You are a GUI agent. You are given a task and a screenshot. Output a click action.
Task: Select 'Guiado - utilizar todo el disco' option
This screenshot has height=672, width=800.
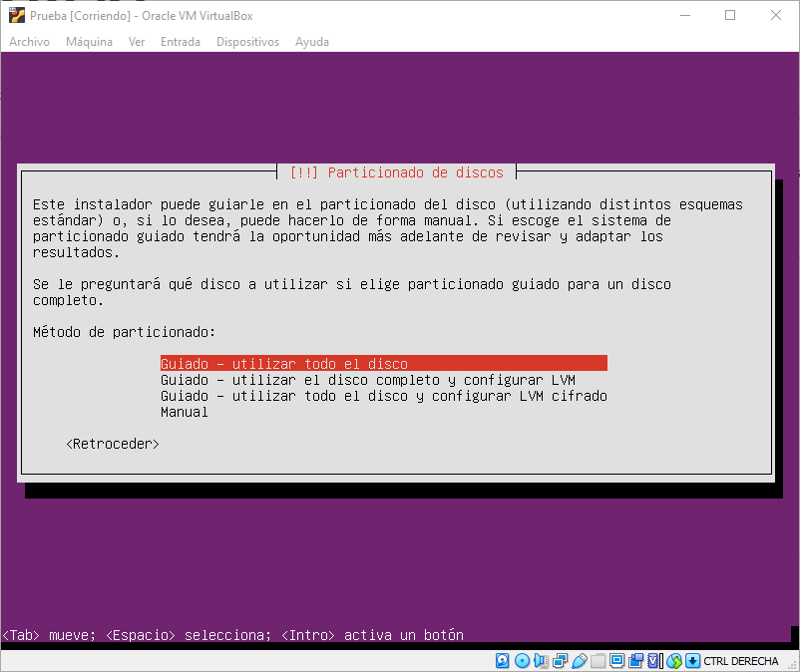[283, 364]
